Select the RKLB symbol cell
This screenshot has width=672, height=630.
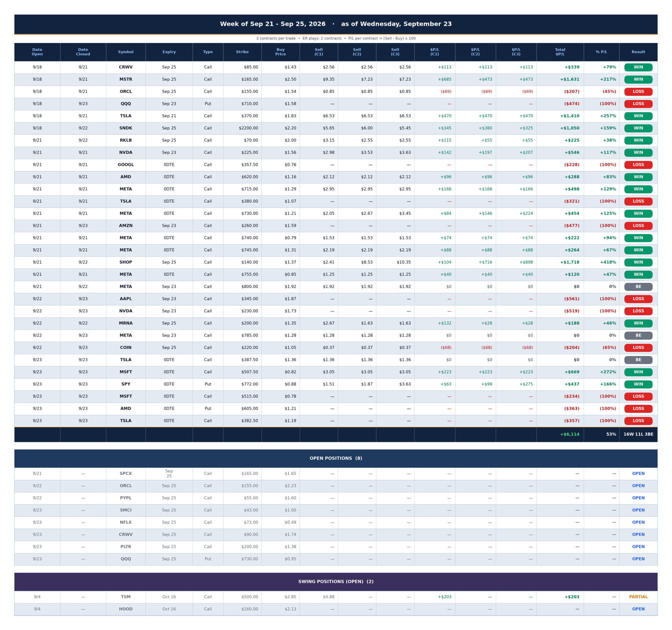126,140
